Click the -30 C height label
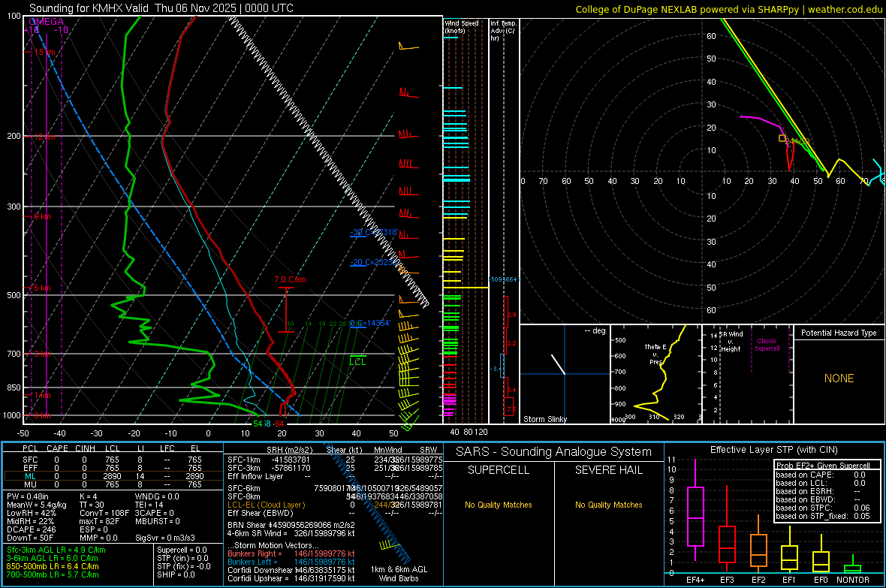Viewport: 886px width, 588px height. pyautogui.click(x=373, y=232)
